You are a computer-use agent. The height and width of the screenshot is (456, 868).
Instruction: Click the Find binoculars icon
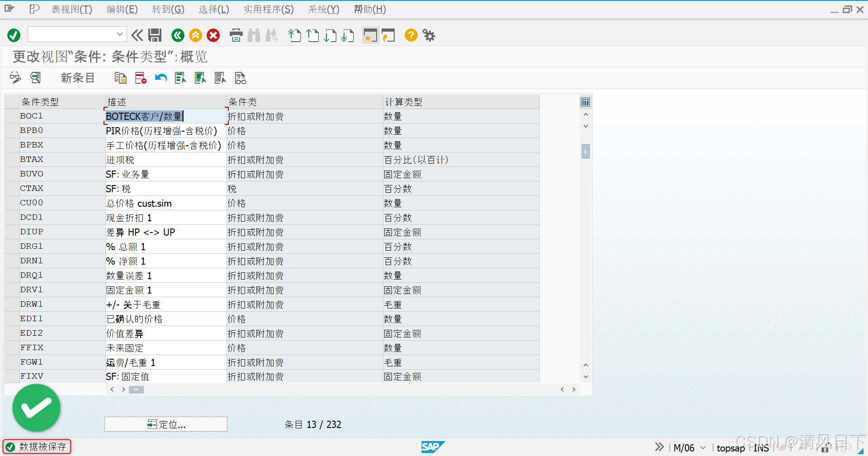coord(254,35)
